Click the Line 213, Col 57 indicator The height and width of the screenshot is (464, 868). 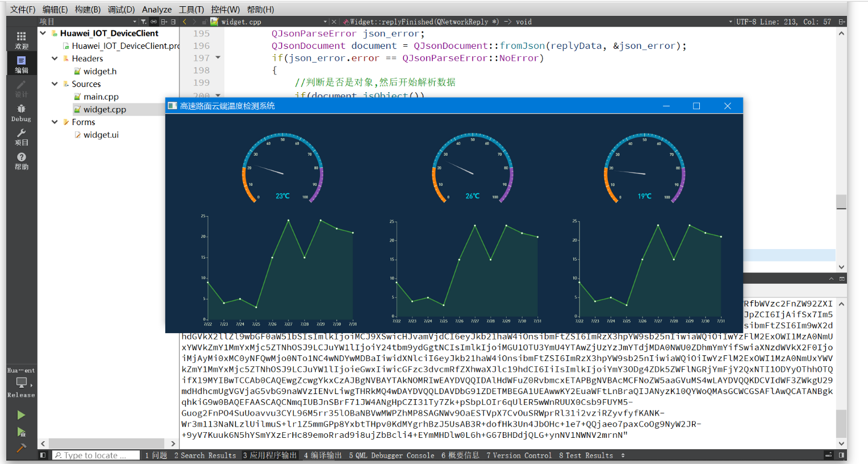click(795, 22)
